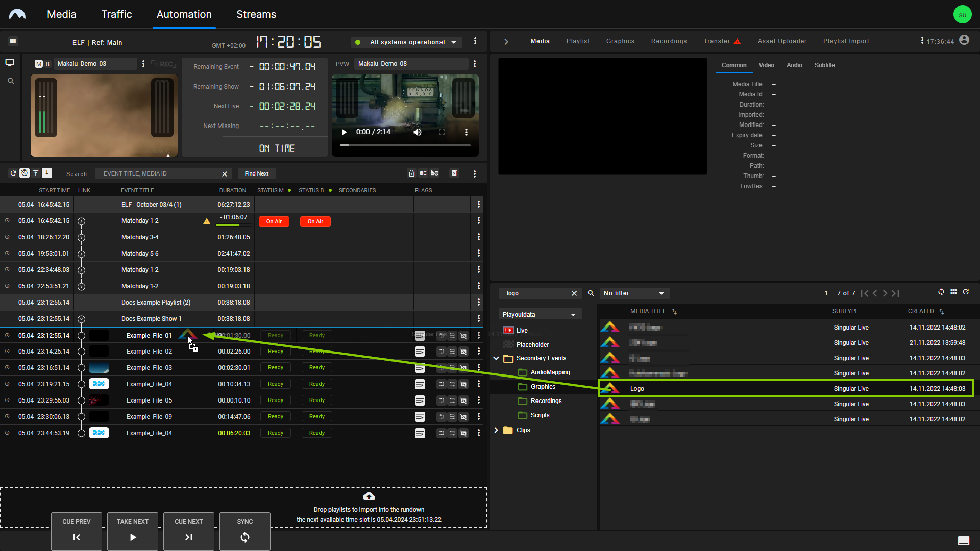Open secondary events of Example_File_03
The image size is (980, 551).
420,368
